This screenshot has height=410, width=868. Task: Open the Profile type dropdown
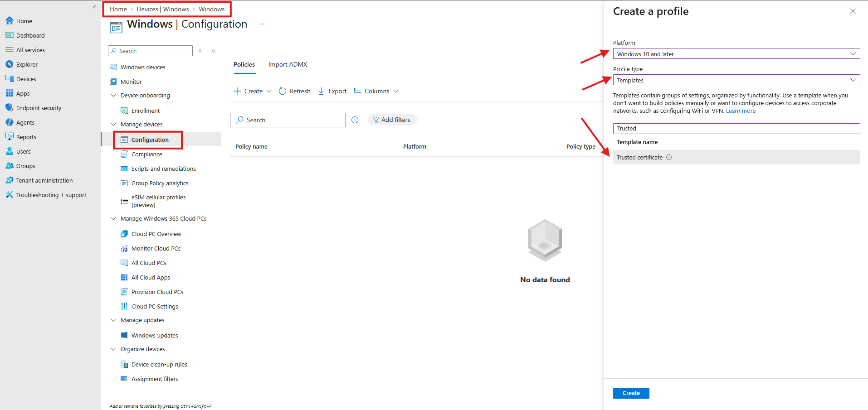pyautogui.click(x=736, y=80)
